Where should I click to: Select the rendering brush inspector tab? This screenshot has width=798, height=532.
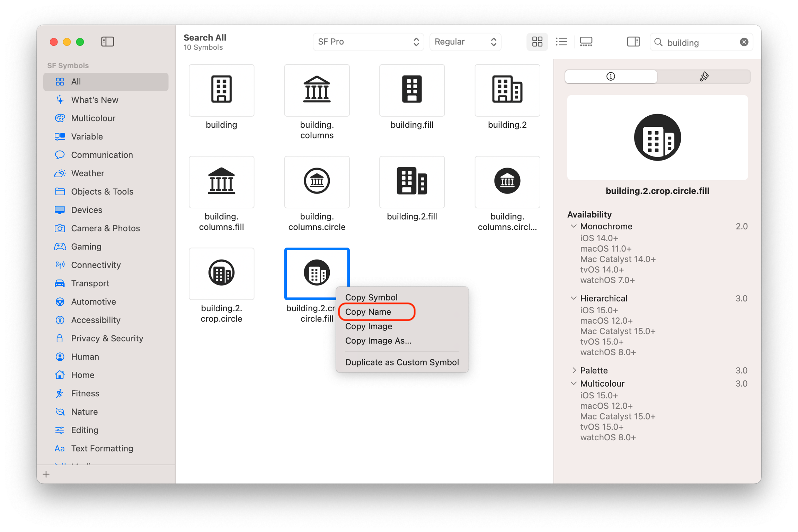coord(704,76)
